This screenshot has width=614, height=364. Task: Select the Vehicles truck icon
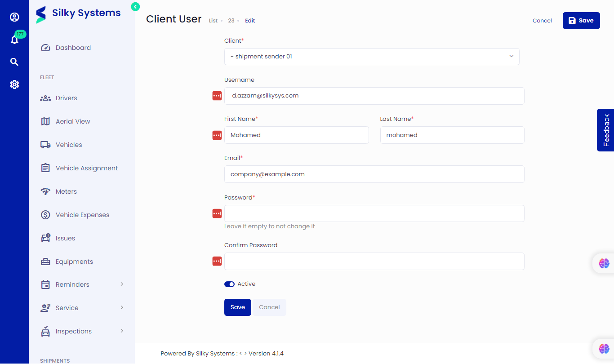[45, 144]
